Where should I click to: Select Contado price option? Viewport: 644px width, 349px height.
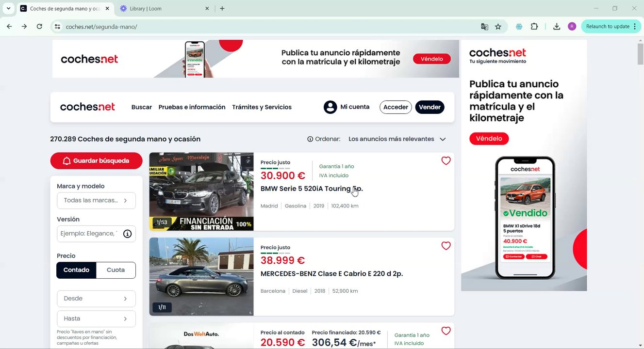click(76, 270)
